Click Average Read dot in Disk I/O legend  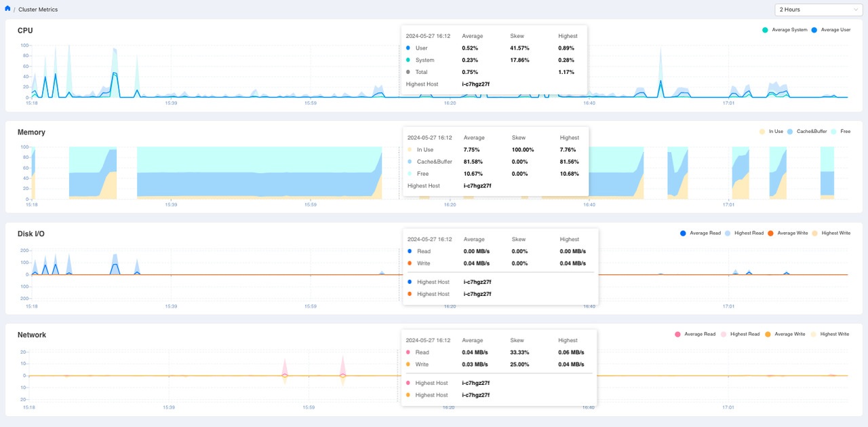pos(683,234)
